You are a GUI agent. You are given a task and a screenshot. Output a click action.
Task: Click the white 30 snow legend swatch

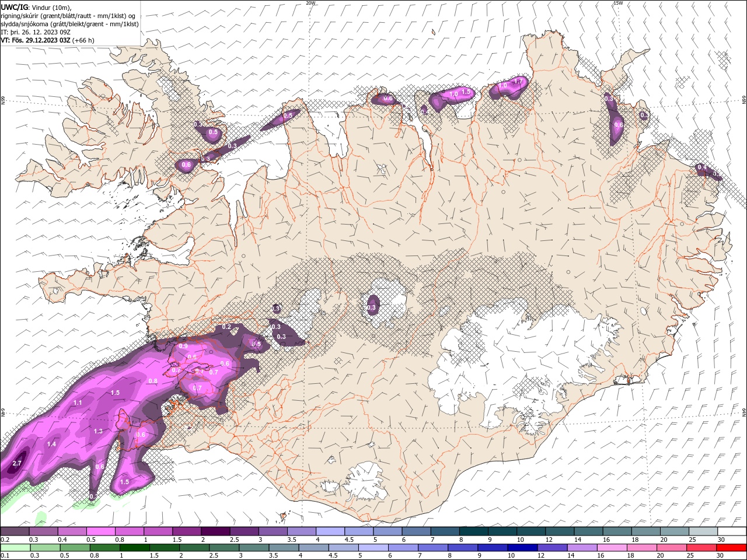point(731,531)
